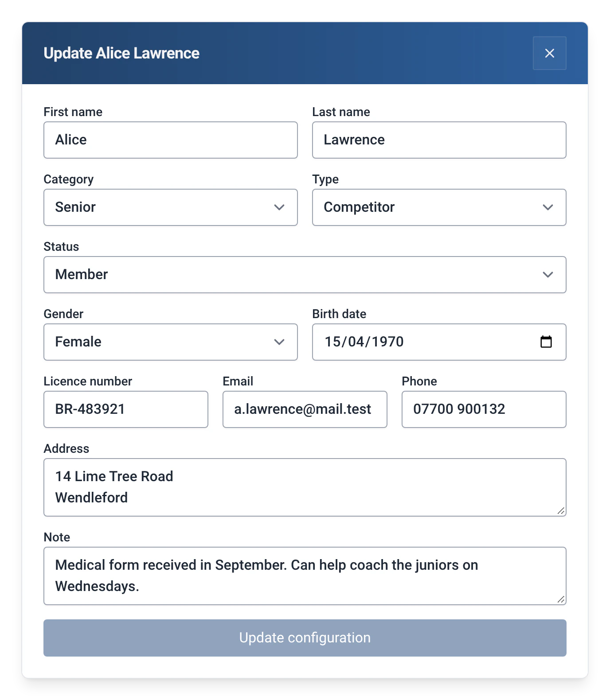Screen dimensions: 610x700
Task: Click the 'Last name' label
Action: click(x=341, y=112)
